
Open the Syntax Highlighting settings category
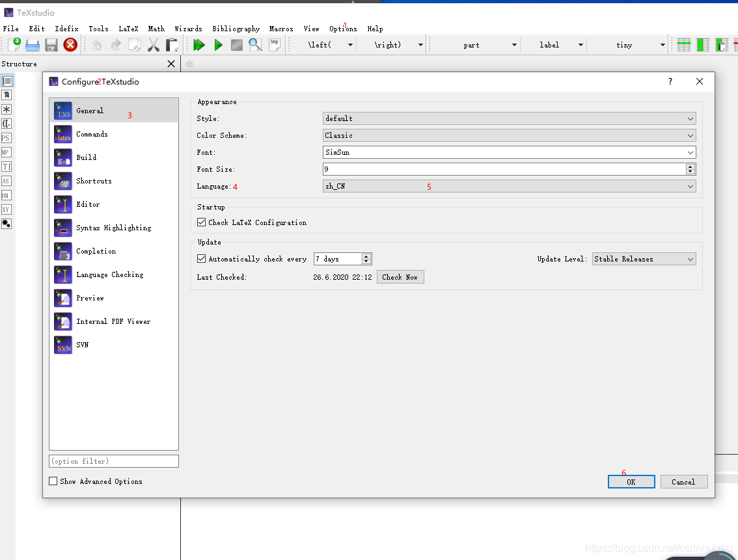(x=114, y=228)
